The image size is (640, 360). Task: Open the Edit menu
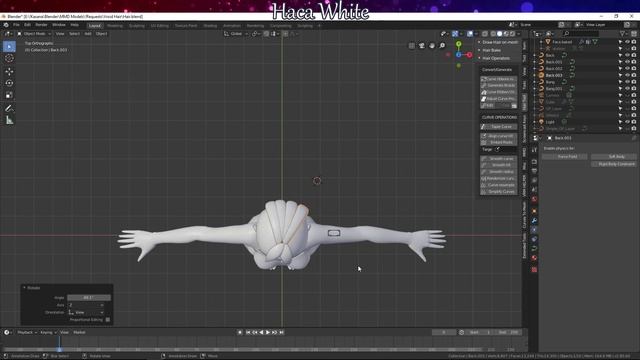coord(27,25)
